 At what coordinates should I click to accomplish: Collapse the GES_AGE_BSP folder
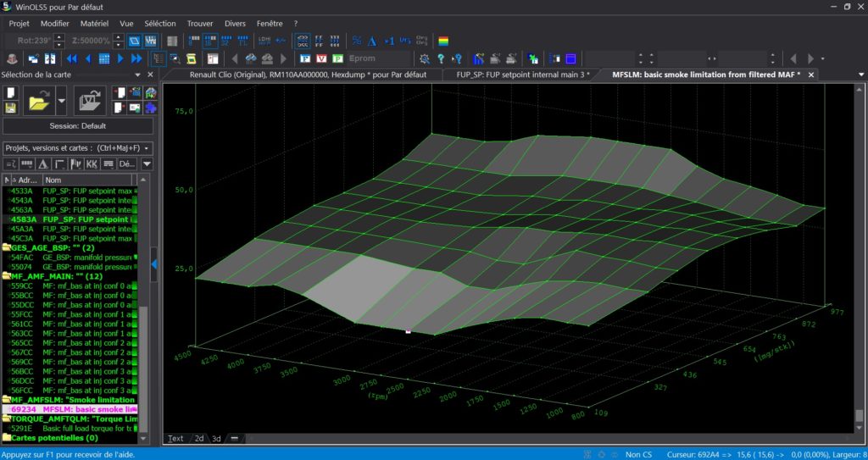click(7, 248)
